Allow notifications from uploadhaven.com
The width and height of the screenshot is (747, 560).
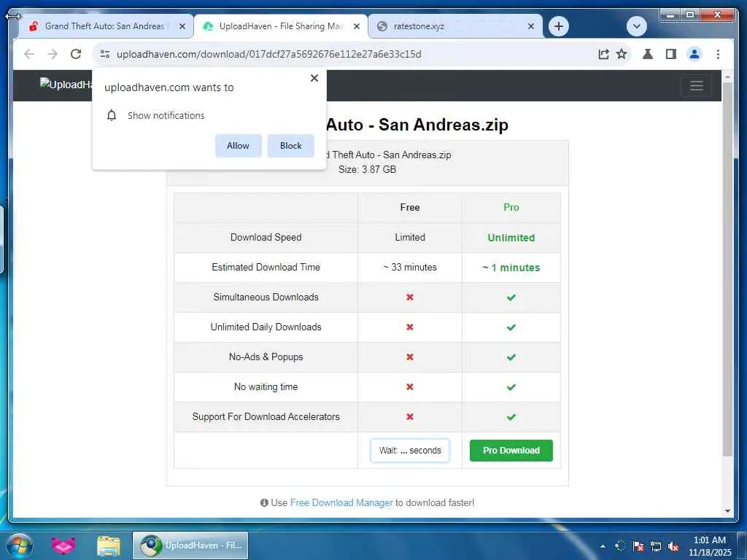[238, 146]
